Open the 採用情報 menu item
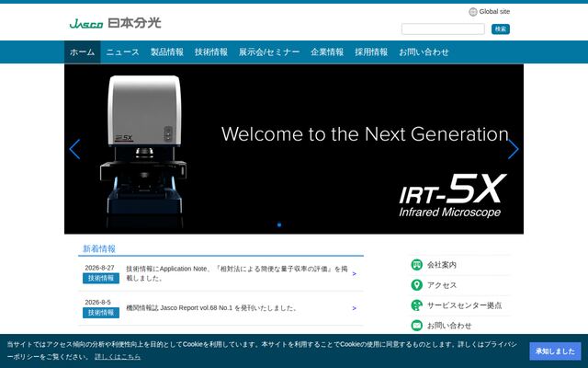Viewport: 588px width, 368px height. click(371, 52)
